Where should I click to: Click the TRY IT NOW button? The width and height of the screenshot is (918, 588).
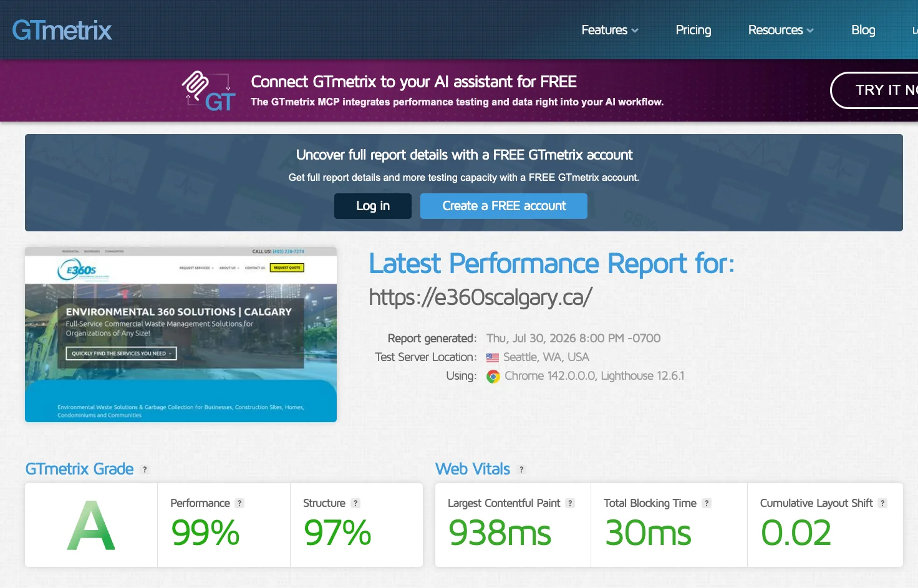point(874,90)
